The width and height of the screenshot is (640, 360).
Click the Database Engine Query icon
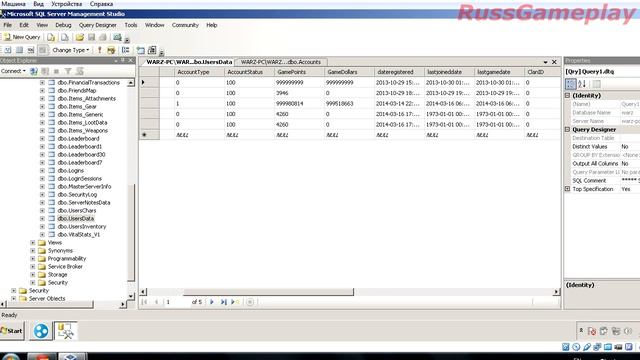click(51, 38)
